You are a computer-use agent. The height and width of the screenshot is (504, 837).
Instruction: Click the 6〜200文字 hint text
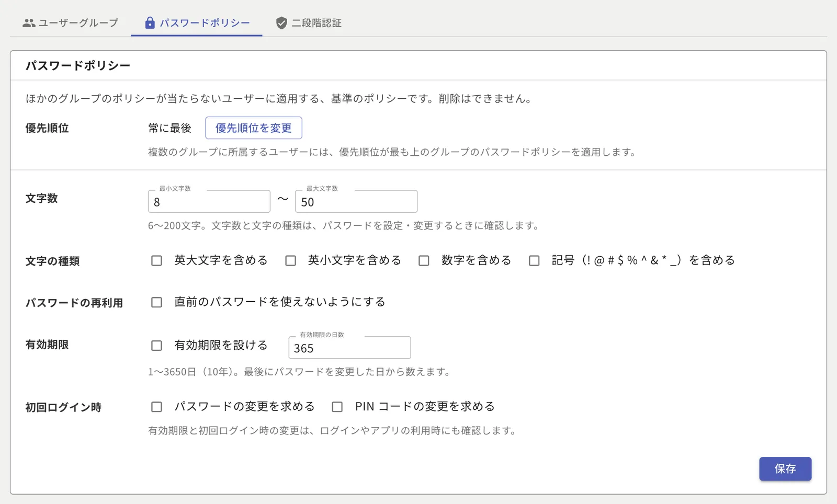click(x=344, y=226)
